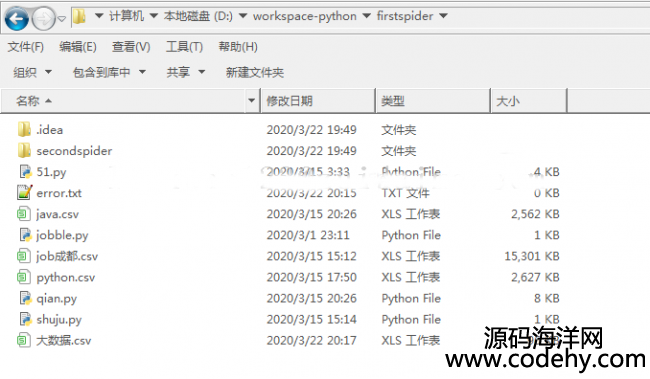
Task: Click the file name error.txt
Action: pyautogui.click(x=59, y=193)
